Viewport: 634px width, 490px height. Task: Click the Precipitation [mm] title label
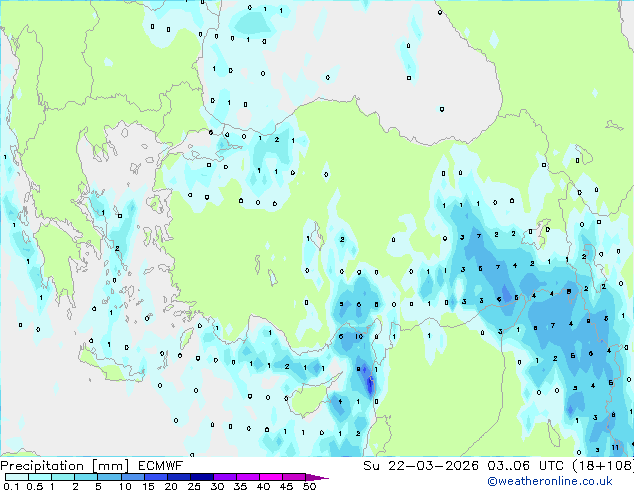point(65,466)
